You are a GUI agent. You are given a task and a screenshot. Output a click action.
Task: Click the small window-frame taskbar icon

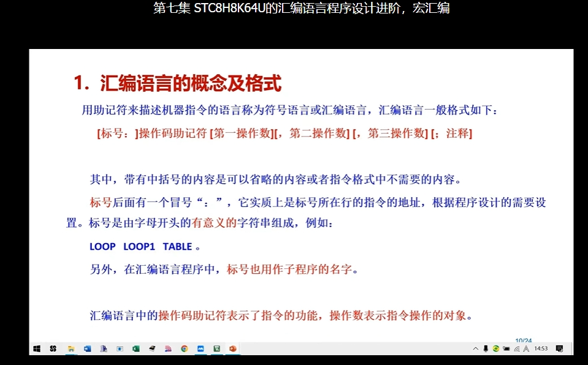120,349
